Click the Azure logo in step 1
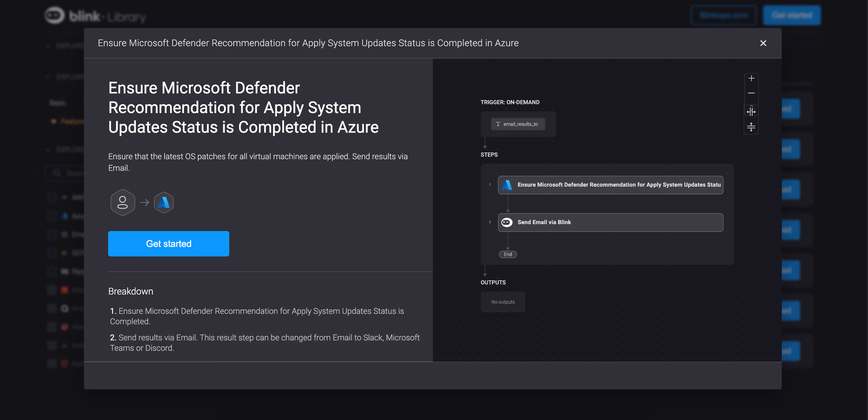Screen dimensions: 868x420 coord(507,185)
